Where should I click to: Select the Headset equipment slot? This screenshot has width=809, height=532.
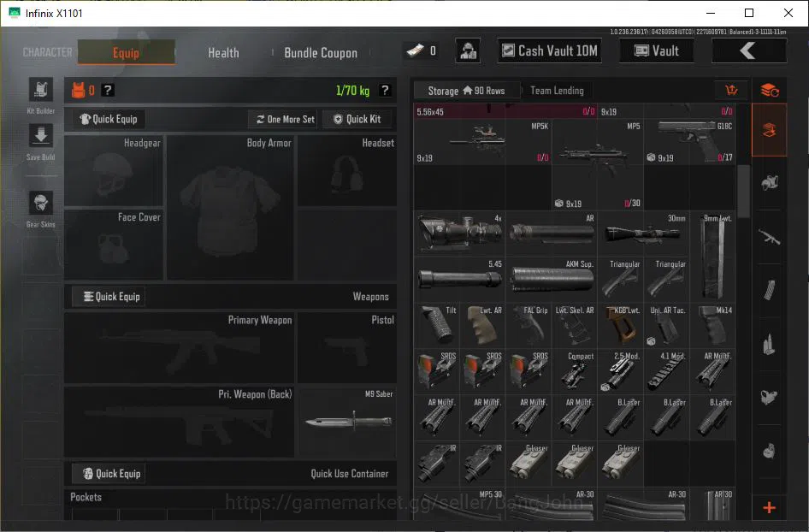coord(347,170)
